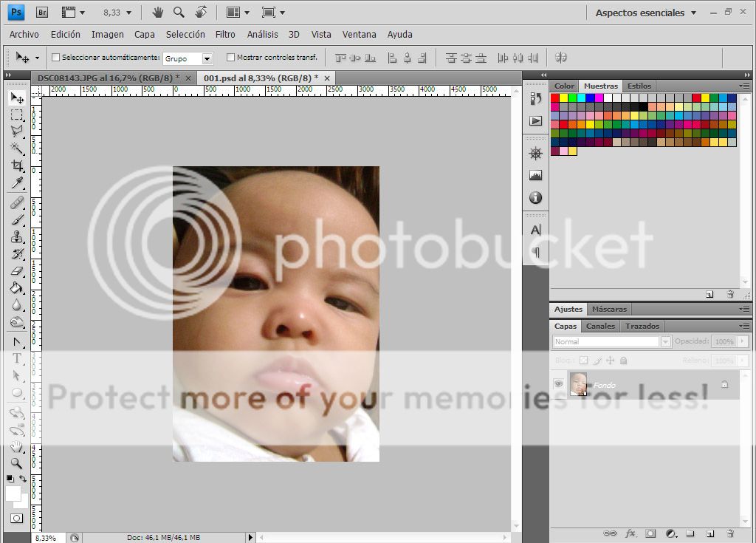Select the Hand tool in the toolbox

pyautogui.click(x=17, y=445)
